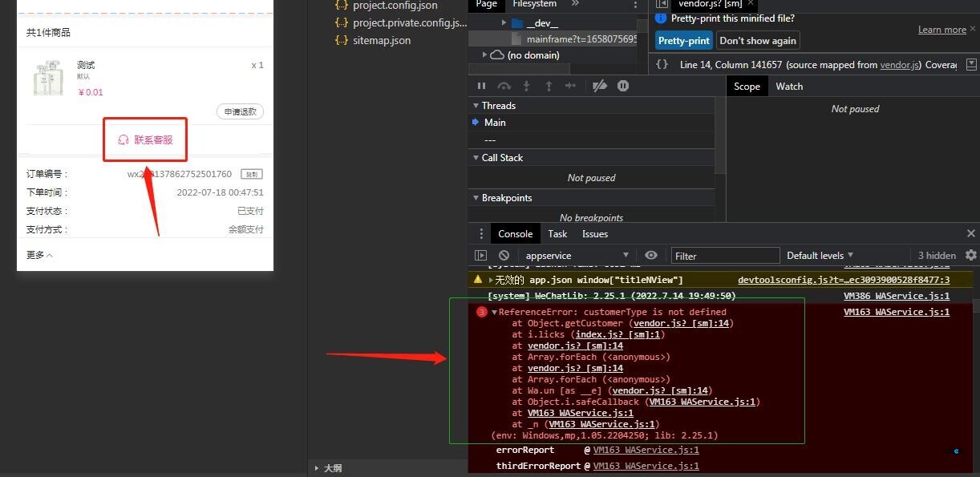
Task: Click the __dev__ folder icon
Action: pyautogui.click(x=517, y=23)
